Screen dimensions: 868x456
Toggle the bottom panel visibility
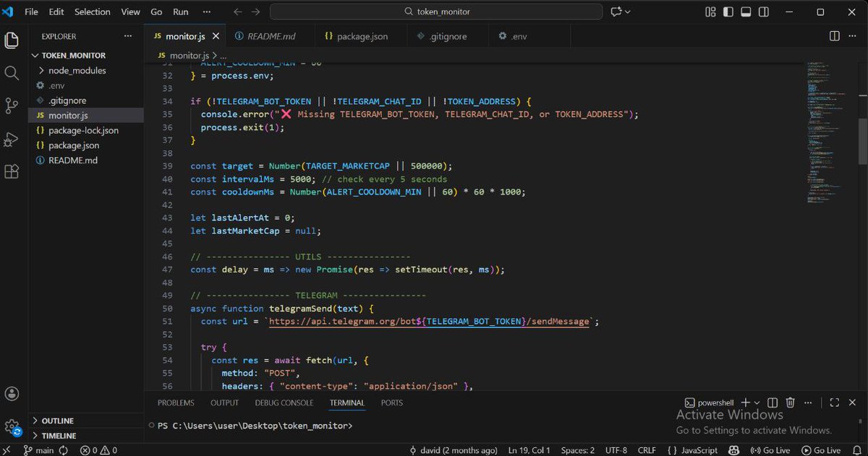click(746, 12)
